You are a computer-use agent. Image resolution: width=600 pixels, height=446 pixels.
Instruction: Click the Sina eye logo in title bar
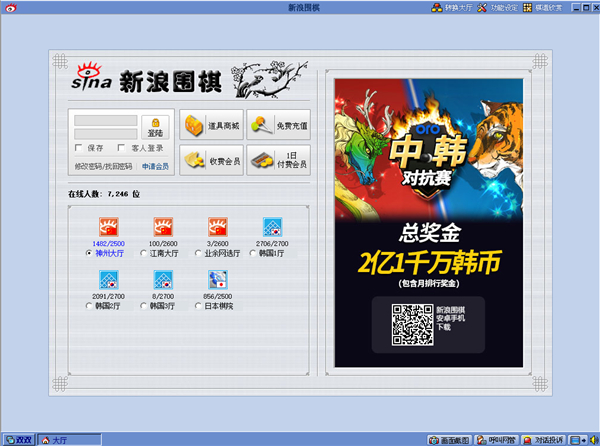click(x=10, y=7)
